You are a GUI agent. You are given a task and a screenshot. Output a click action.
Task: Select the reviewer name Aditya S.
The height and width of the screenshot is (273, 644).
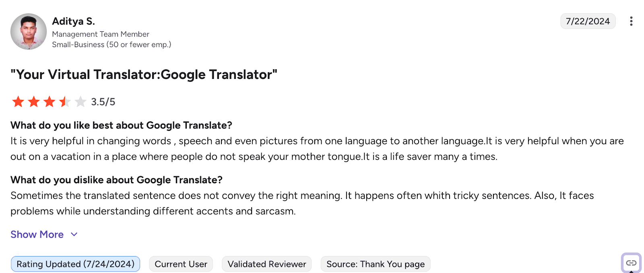(73, 21)
